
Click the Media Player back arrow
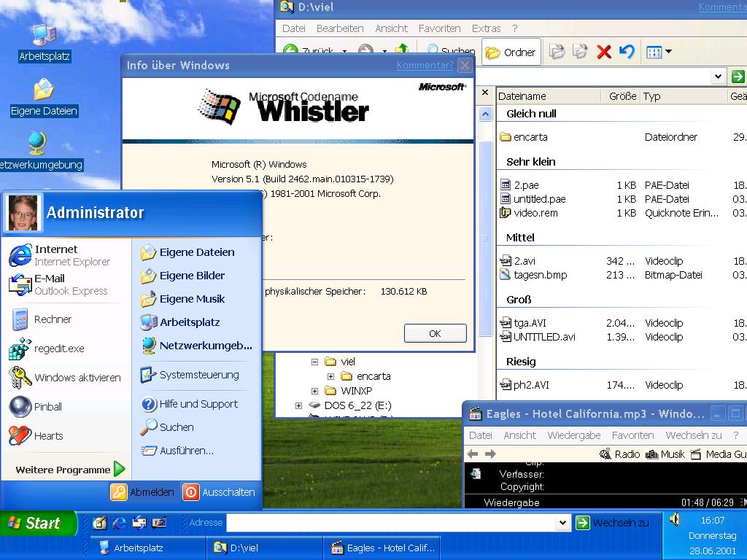click(473, 454)
